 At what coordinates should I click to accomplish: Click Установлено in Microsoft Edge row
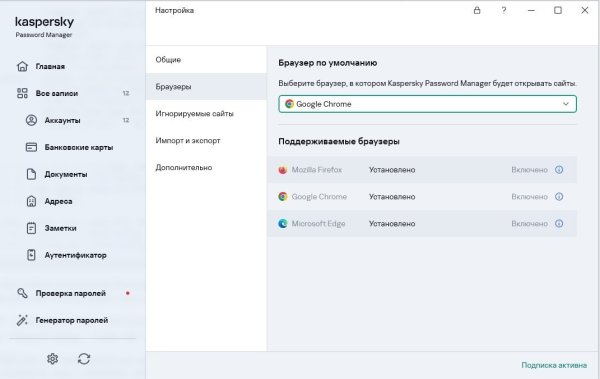click(392, 223)
